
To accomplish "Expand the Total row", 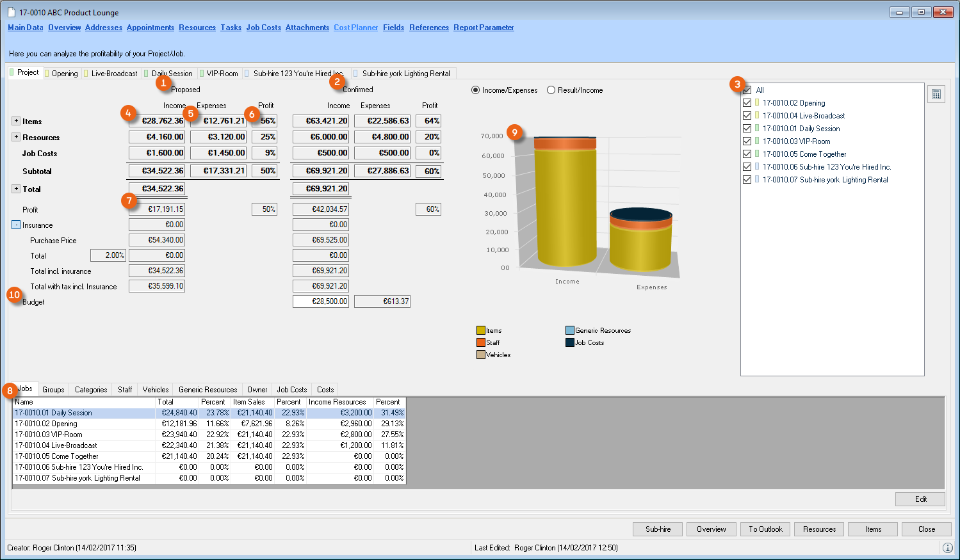I will coord(16,189).
